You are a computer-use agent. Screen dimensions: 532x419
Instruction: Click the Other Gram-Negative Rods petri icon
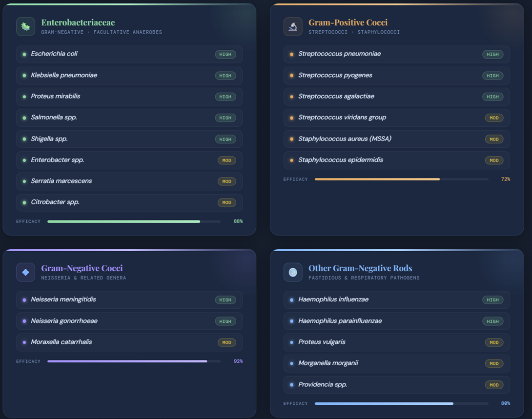(293, 272)
